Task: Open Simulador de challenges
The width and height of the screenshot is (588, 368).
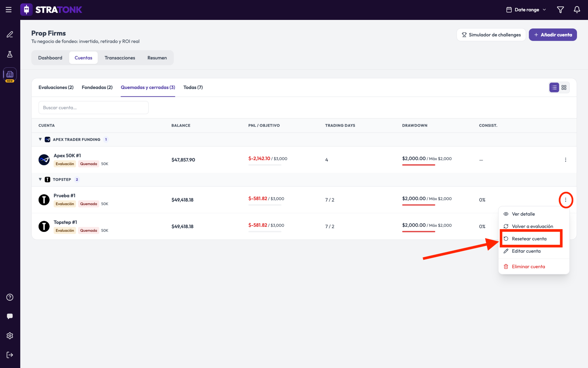Action: coord(491,35)
